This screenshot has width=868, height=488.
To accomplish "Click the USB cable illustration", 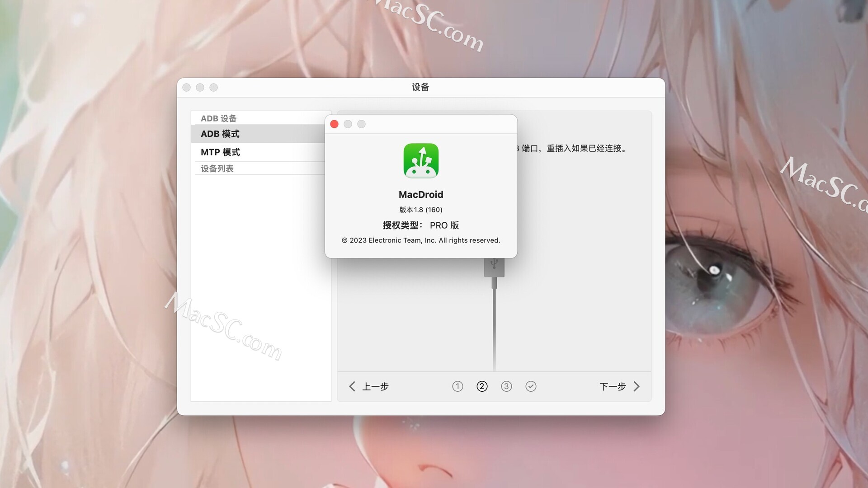I will (x=494, y=314).
